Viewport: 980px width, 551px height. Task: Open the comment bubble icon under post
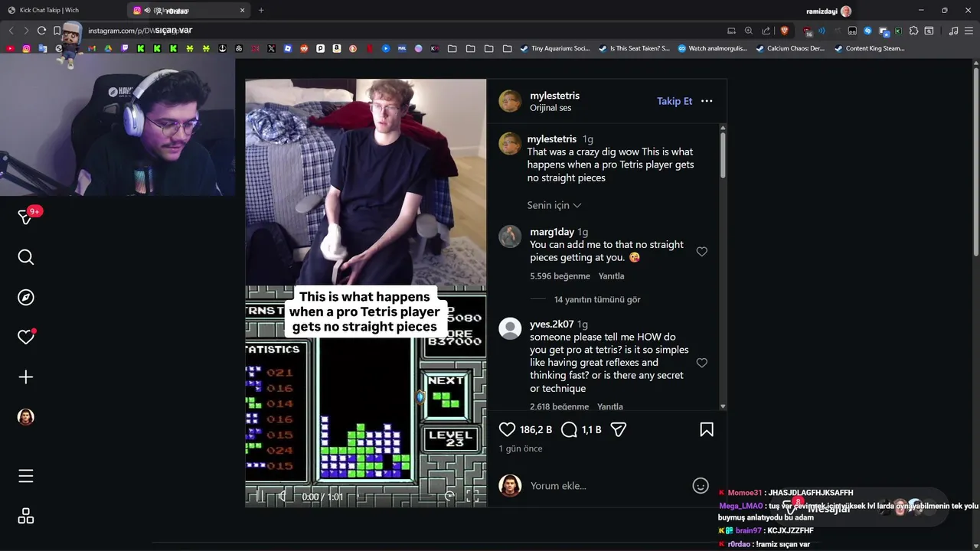569,429
